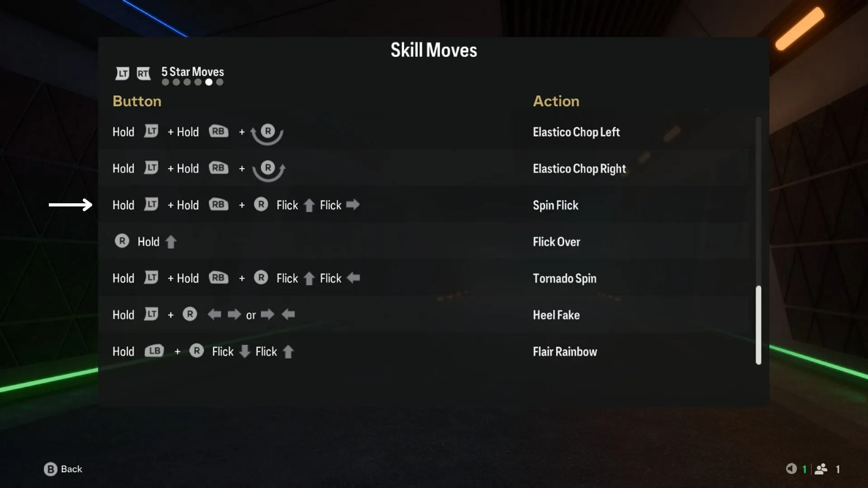Select the LT trigger icon in header
868x488 pixels.
(x=122, y=72)
